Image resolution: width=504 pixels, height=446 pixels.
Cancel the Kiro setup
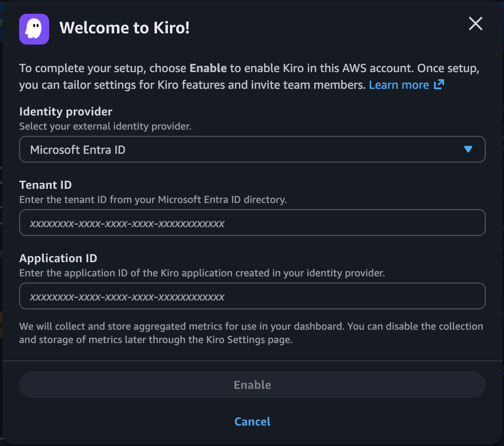click(x=252, y=421)
